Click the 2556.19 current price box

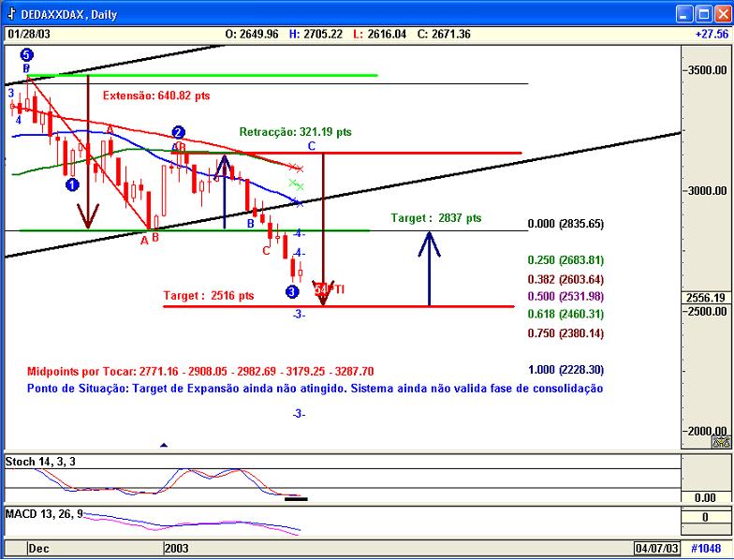pyautogui.click(x=706, y=298)
